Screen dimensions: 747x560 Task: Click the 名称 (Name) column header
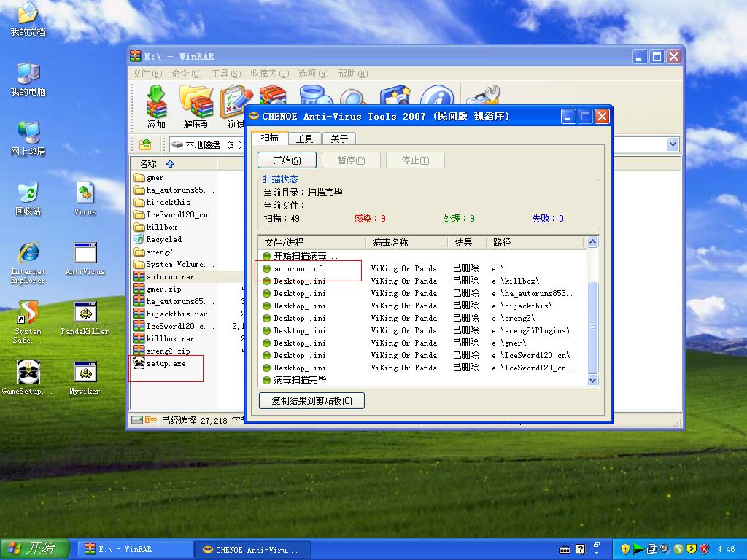(149, 164)
